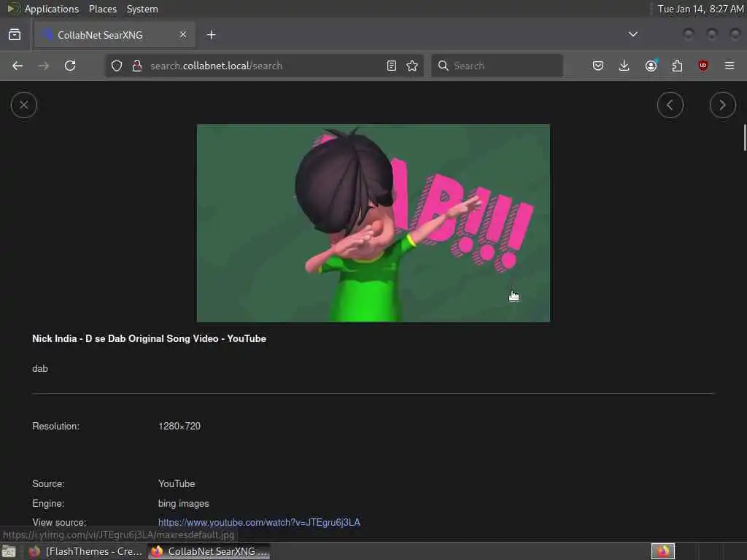747x560 pixels.
Task: Click the address bar URL
Action: click(x=216, y=66)
